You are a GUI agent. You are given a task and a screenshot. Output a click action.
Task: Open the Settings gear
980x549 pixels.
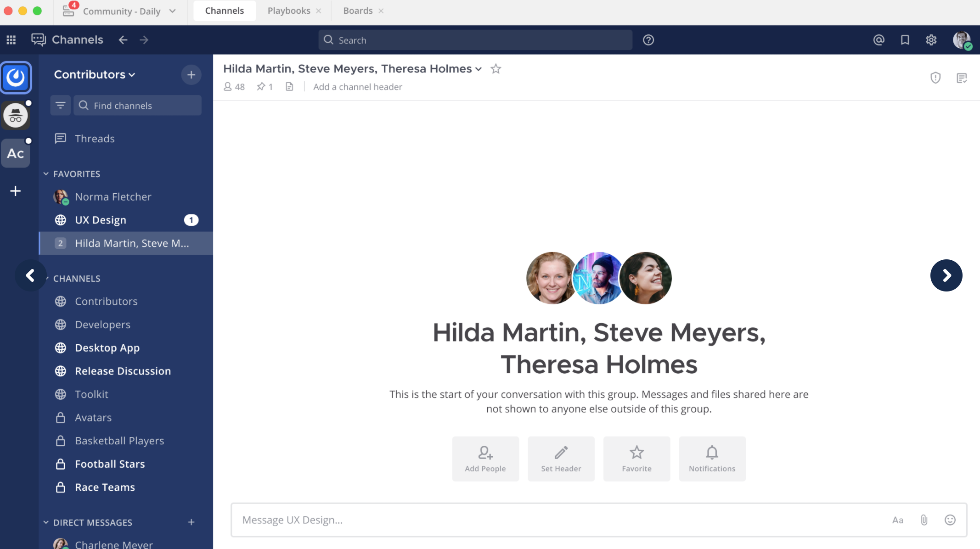coord(931,40)
